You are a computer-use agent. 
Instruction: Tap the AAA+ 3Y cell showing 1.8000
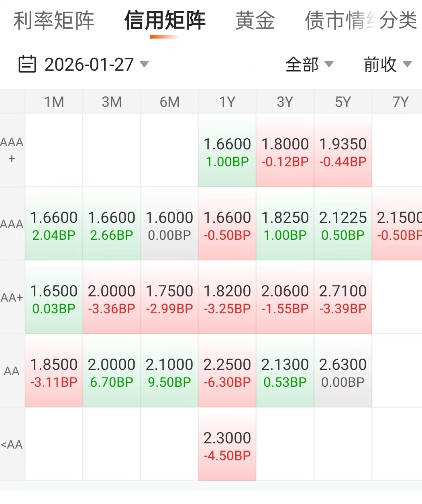click(x=285, y=150)
